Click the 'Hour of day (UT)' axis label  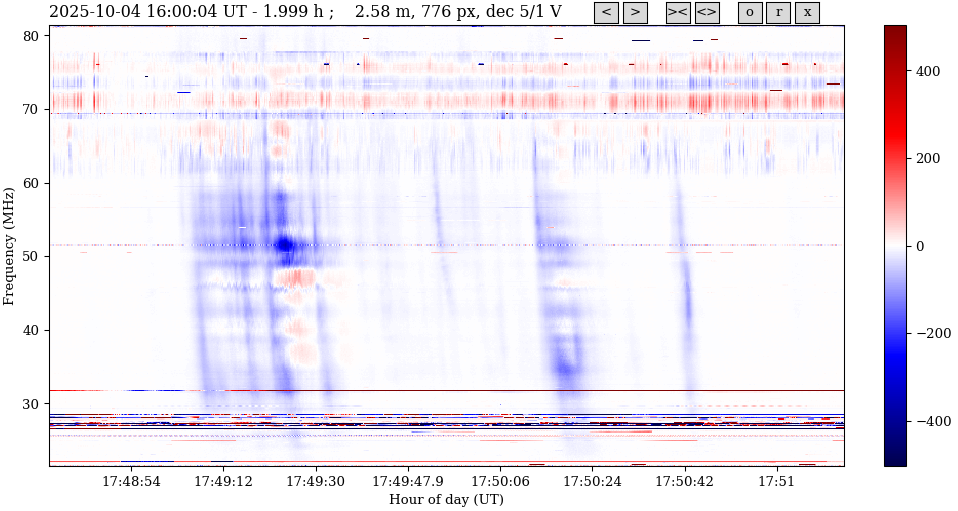pyautogui.click(x=446, y=500)
